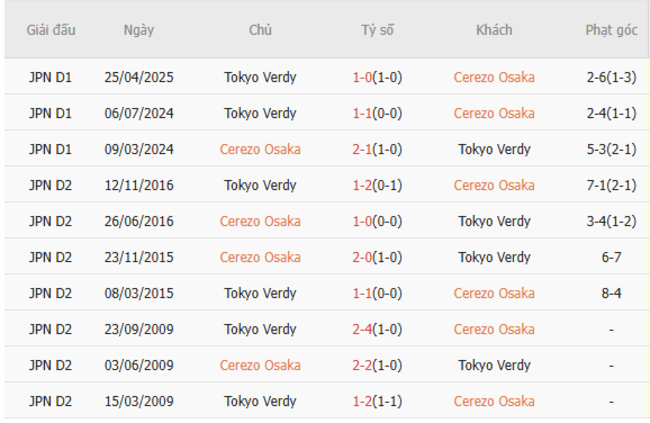This screenshot has height=423, width=650.
Task: Click the 7-1 corner count in the 12/11/2016 row
Action: click(611, 185)
